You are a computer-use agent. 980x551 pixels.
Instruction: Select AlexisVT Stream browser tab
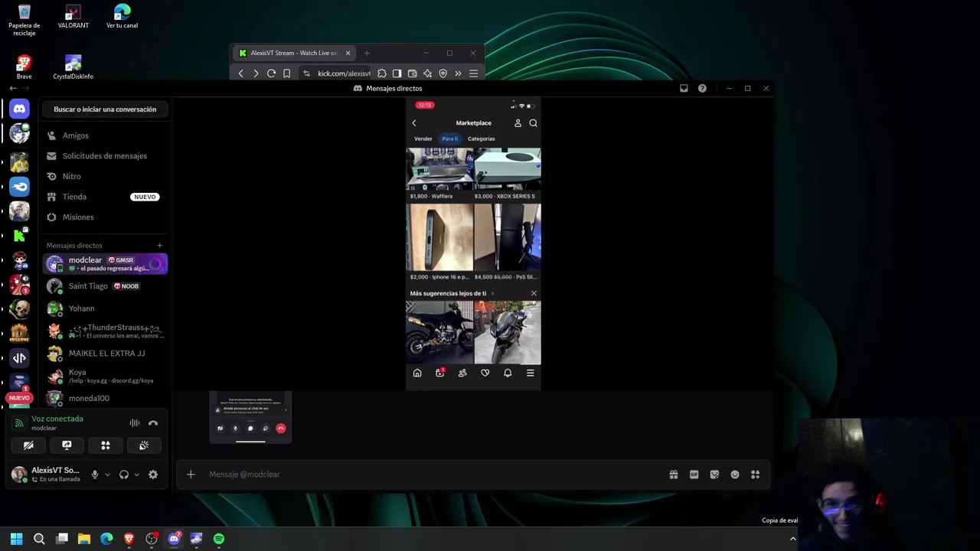(x=294, y=53)
